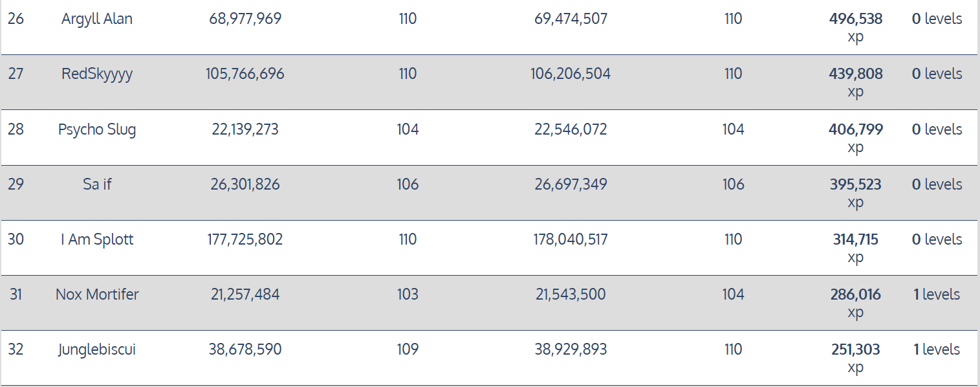The width and height of the screenshot is (980, 387).
Task: Click Nox Mortifer's 1 levels gained cell
Action: click(x=936, y=294)
